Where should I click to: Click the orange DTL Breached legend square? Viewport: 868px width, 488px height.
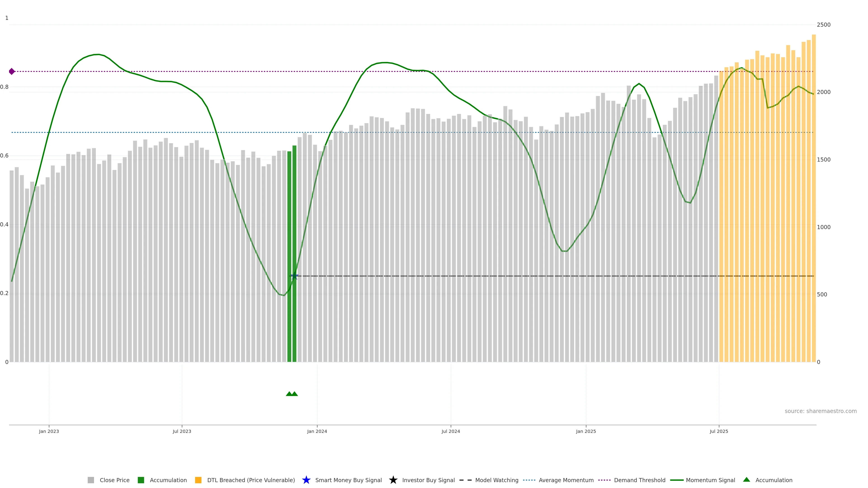coord(198,480)
